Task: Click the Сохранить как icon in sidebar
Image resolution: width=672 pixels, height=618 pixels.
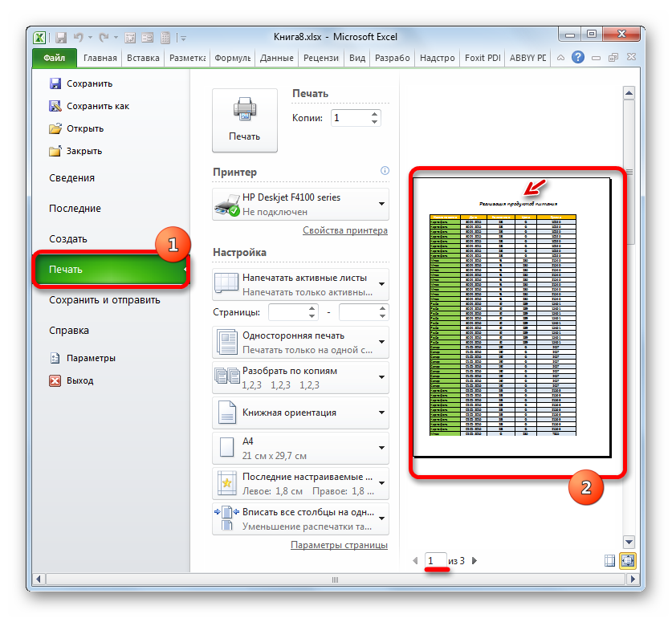Action: [55, 106]
